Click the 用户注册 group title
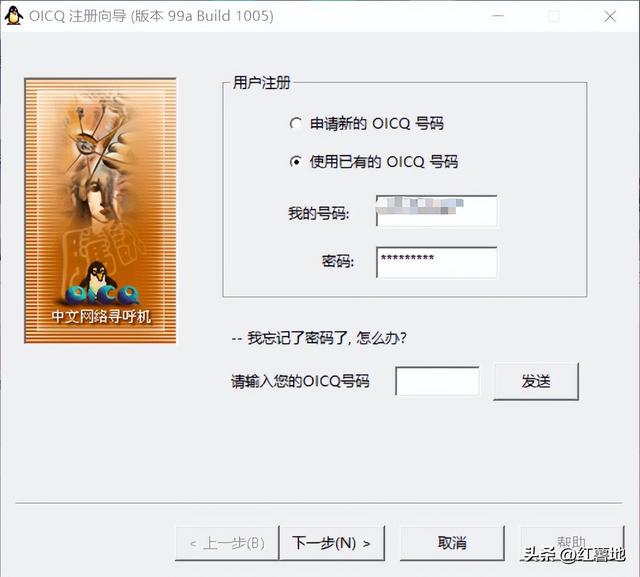 (261, 83)
